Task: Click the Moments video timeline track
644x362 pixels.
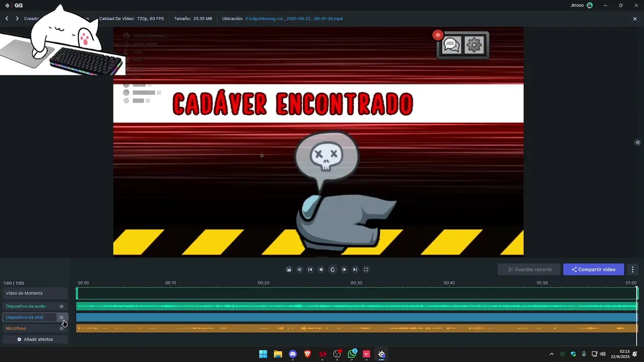Action: click(357, 293)
